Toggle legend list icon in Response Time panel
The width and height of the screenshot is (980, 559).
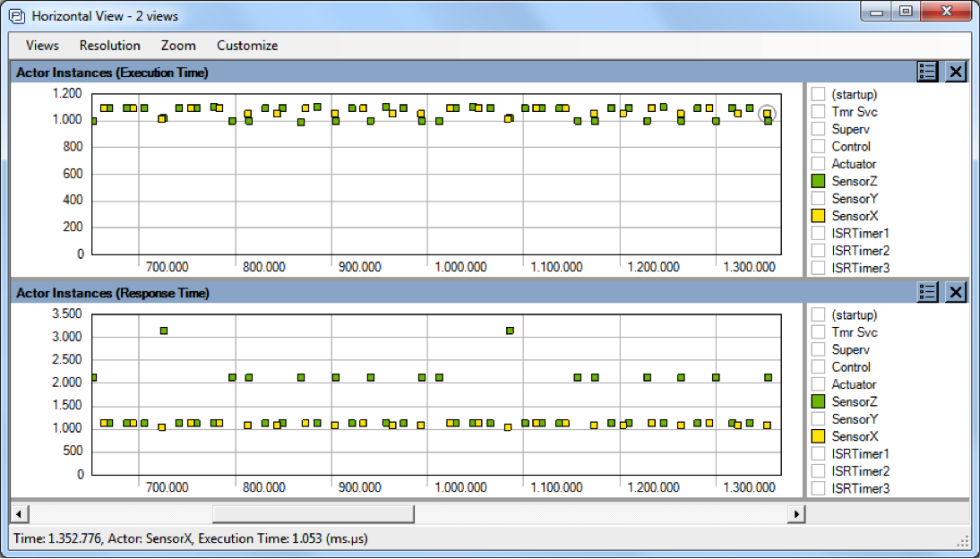[927, 292]
